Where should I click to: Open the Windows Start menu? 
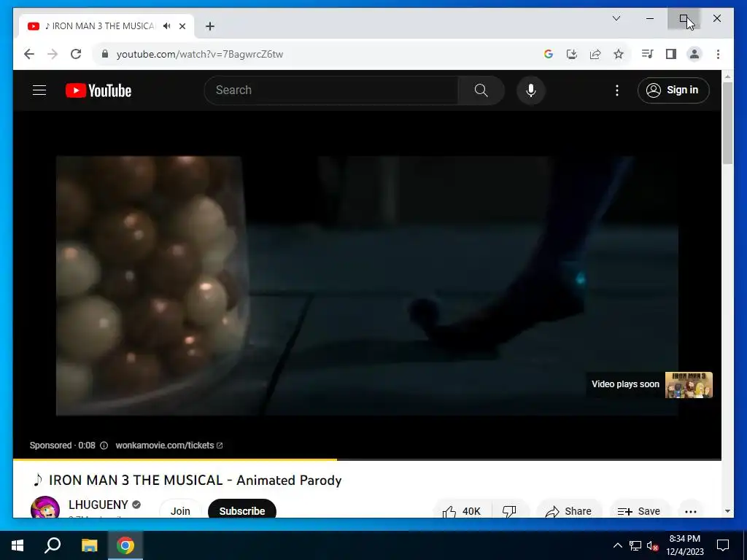pos(18,545)
